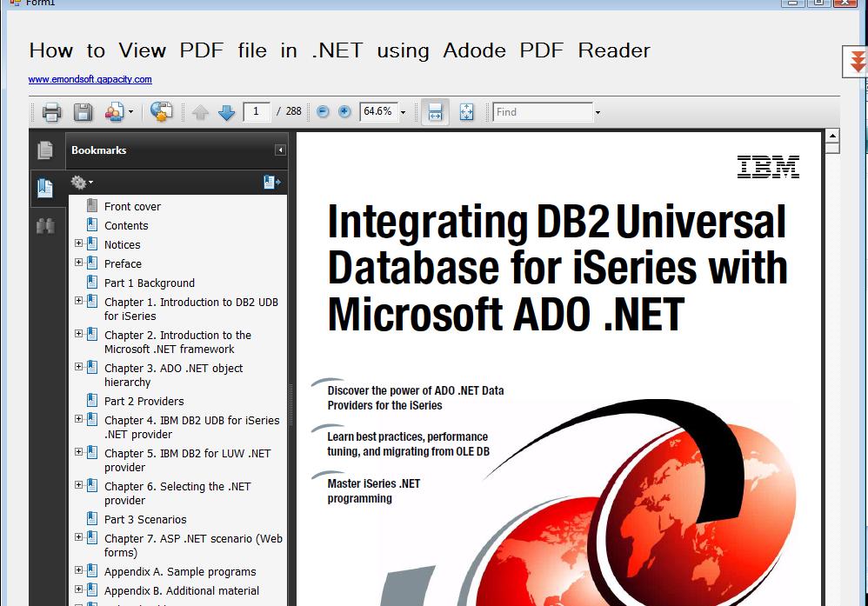Expand Chapter 2 bookmark node
This screenshot has height=606, width=868.
tap(78, 334)
